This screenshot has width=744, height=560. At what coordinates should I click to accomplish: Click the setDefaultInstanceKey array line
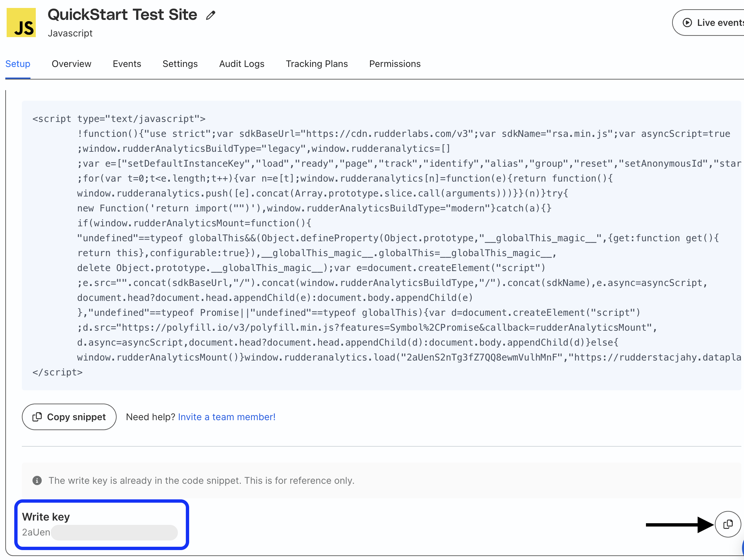pos(409,164)
